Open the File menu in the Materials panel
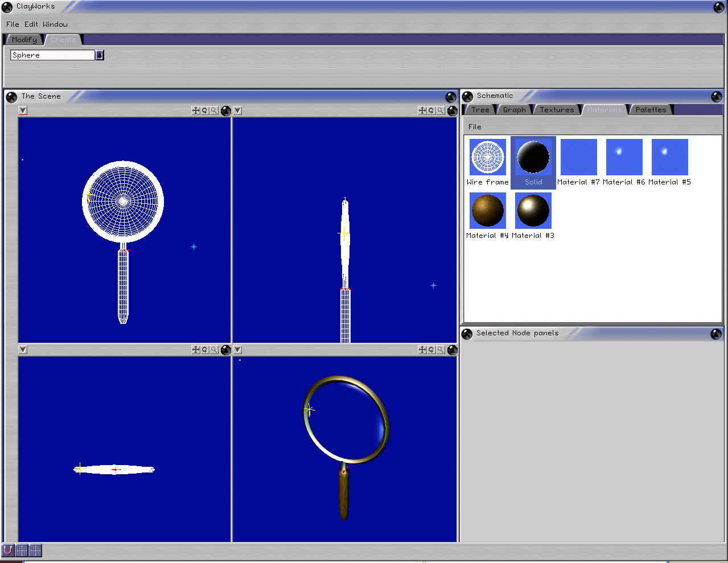 pos(475,127)
